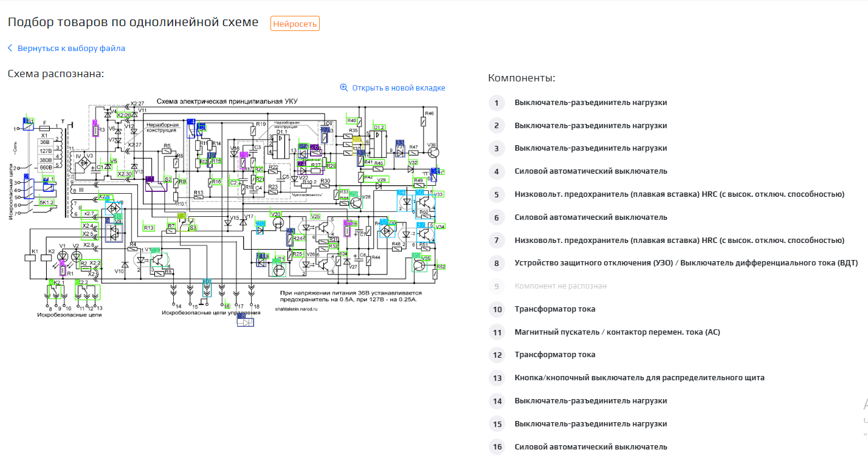Screen dimensions: 868x458
Task: Click number badge 15 in components list
Action: pos(497,424)
